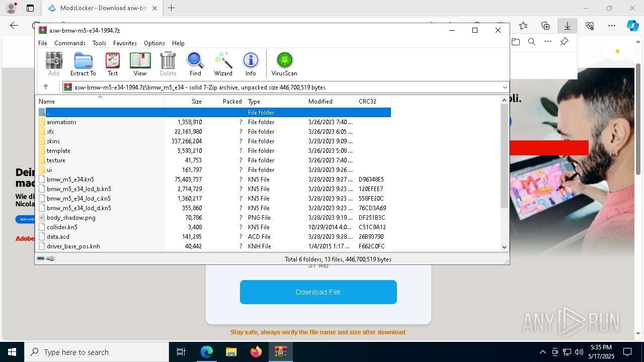Image resolution: width=644 pixels, height=362 pixels.
Task: Click the Extract To toolbar icon
Action: 83,64
